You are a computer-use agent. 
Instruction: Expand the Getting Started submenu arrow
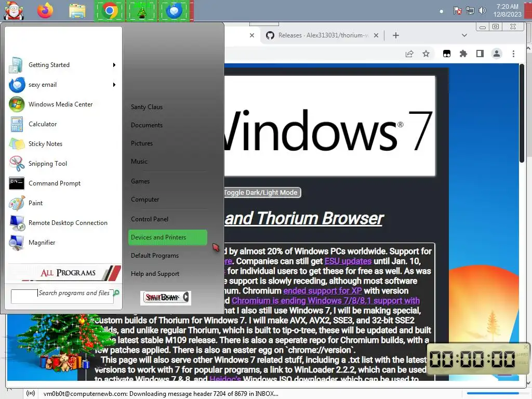click(x=114, y=65)
